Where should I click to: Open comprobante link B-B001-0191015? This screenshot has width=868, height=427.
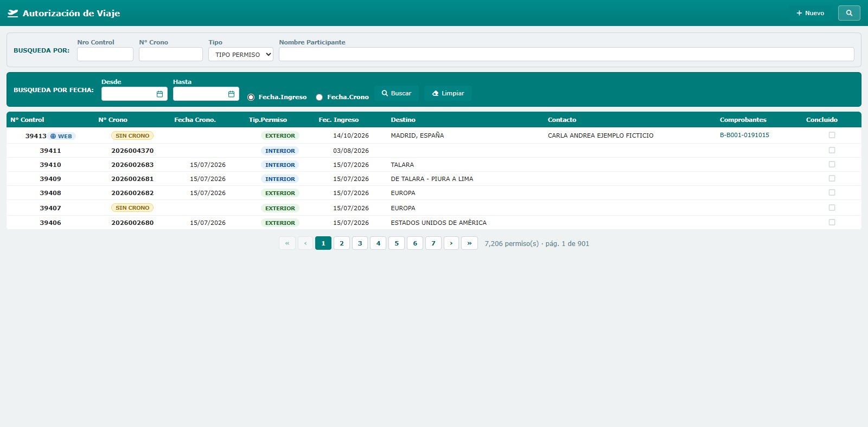[x=744, y=135]
